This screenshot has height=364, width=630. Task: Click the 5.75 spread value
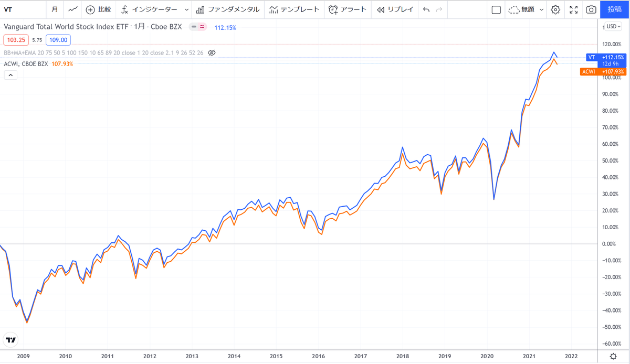tap(37, 39)
